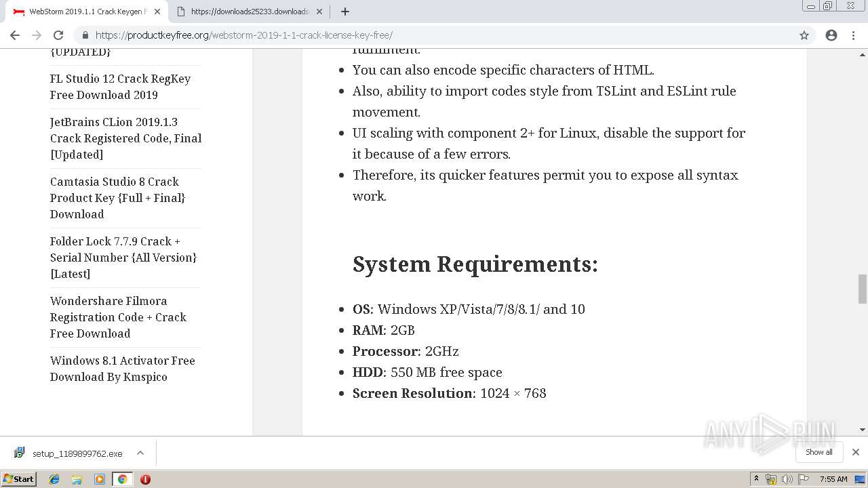Click the text 'HDD: 550 MB free space'
868x488 pixels.
pos(427,372)
